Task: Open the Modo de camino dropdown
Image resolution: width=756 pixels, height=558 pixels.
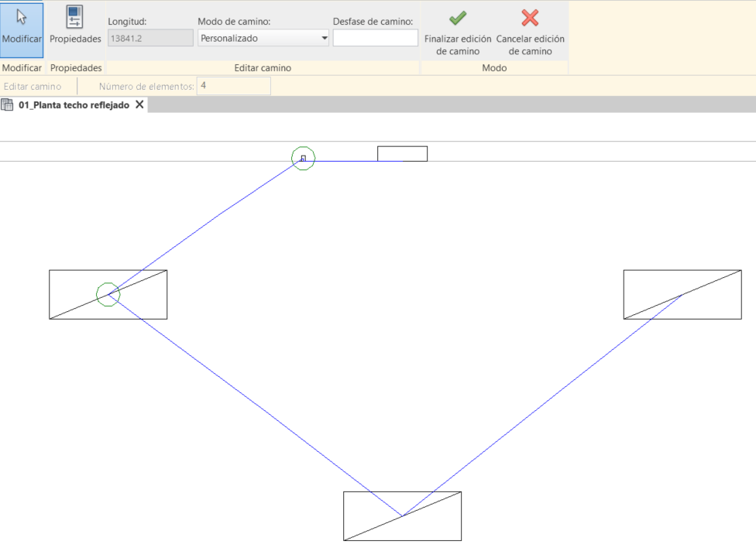Action: (263, 38)
